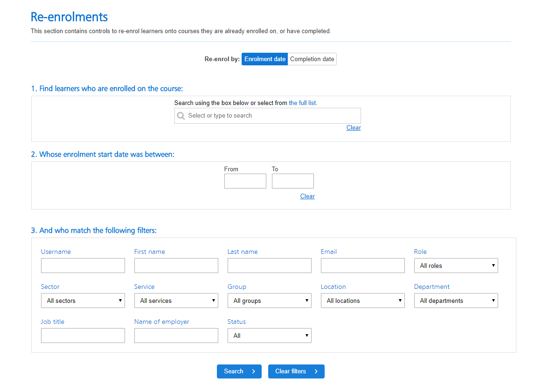Screen dimensions: 542x392
Task: Click the Username filter field
Action: (x=83, y=266)
